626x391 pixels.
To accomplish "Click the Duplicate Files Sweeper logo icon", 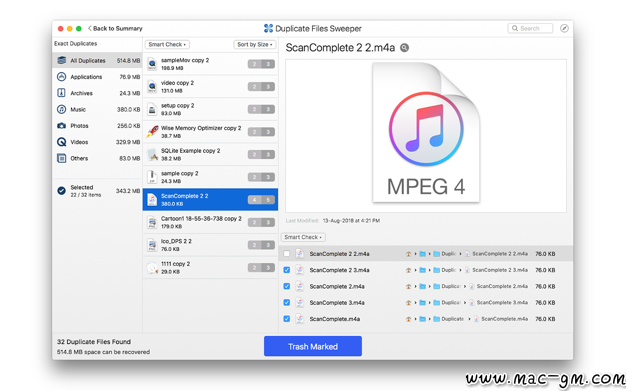I will pos(268,28).
